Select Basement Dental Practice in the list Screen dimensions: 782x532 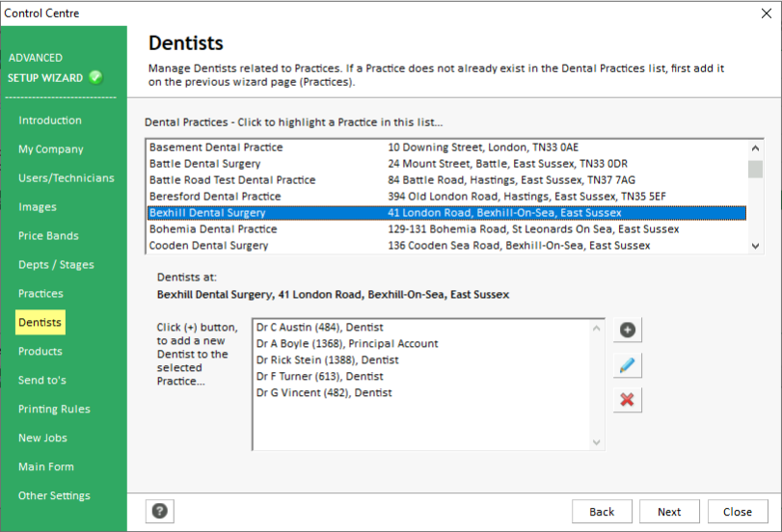point(216,147)
